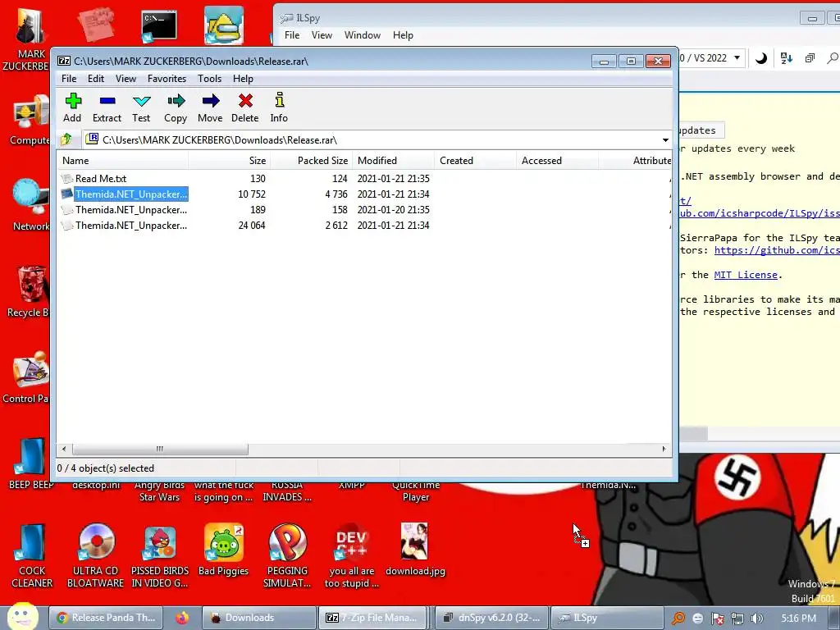Sort by the Created column header
Viewport: 840px width, 630px height.
pyautogui.click(x=475, y=161)
